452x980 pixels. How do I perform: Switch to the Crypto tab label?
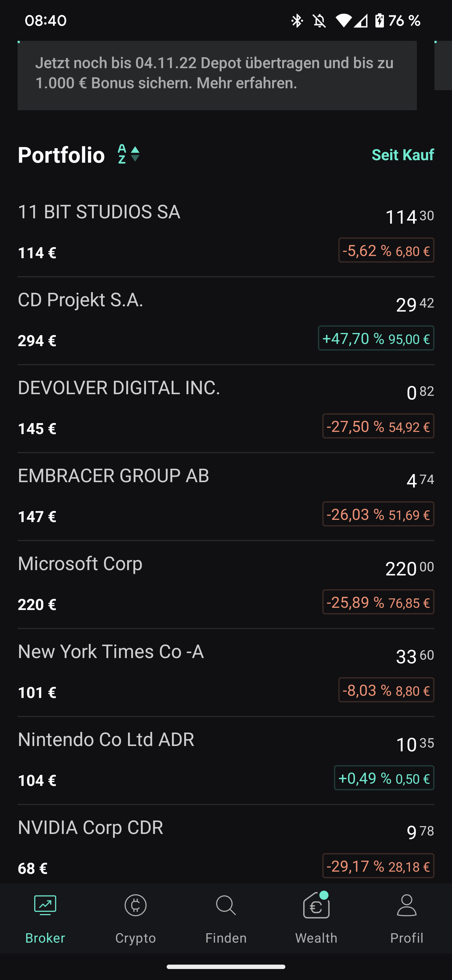[x=135, y=938]
